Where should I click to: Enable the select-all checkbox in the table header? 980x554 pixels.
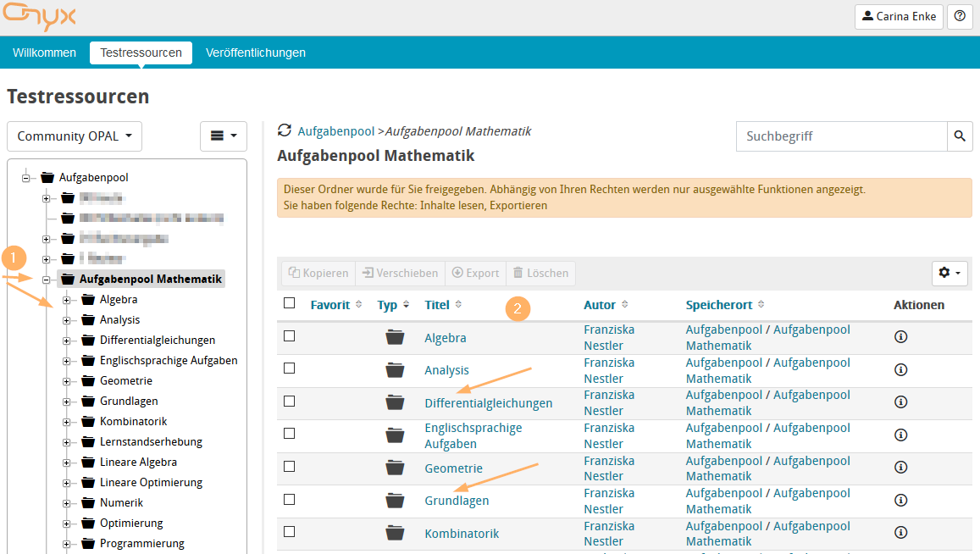tap(289, 302)
